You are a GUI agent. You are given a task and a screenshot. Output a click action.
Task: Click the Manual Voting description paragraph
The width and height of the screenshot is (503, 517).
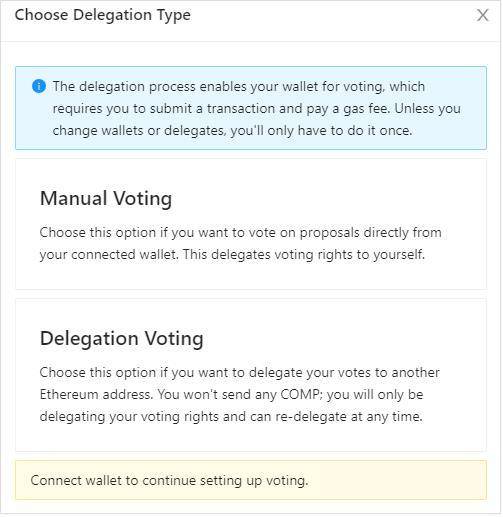240,243
